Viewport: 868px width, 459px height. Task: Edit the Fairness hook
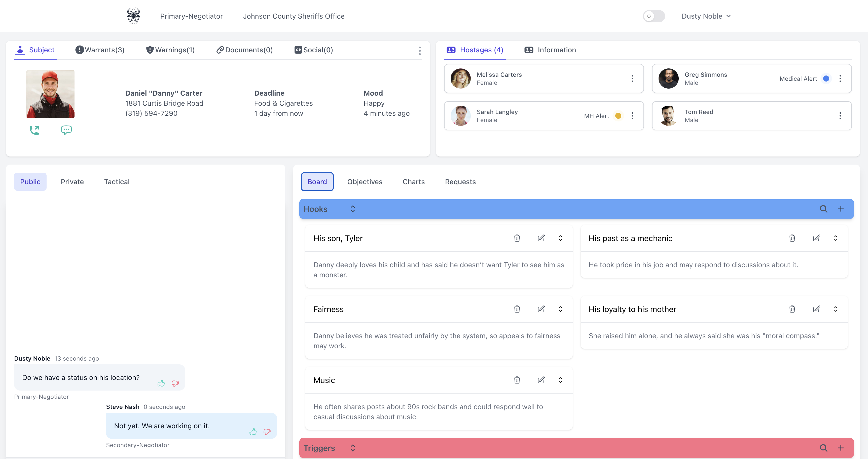(x=541, y=309)
